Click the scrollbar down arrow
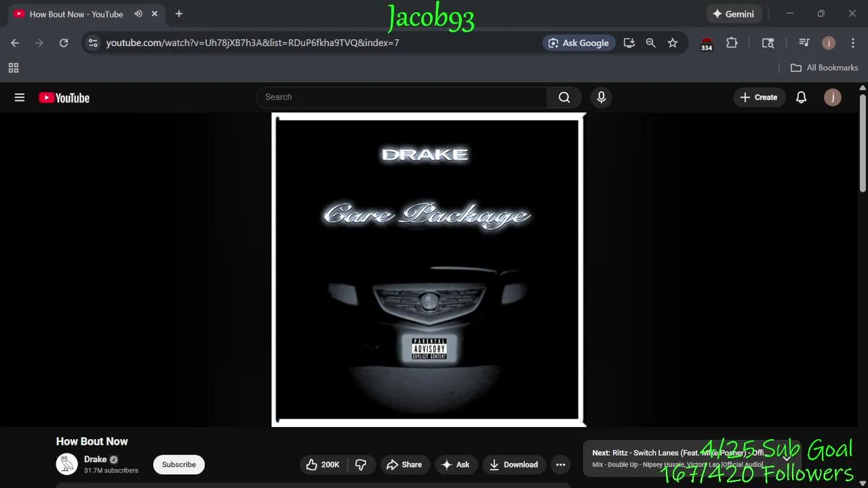Viewport: 868px width, 488px height. pos(863,483)
